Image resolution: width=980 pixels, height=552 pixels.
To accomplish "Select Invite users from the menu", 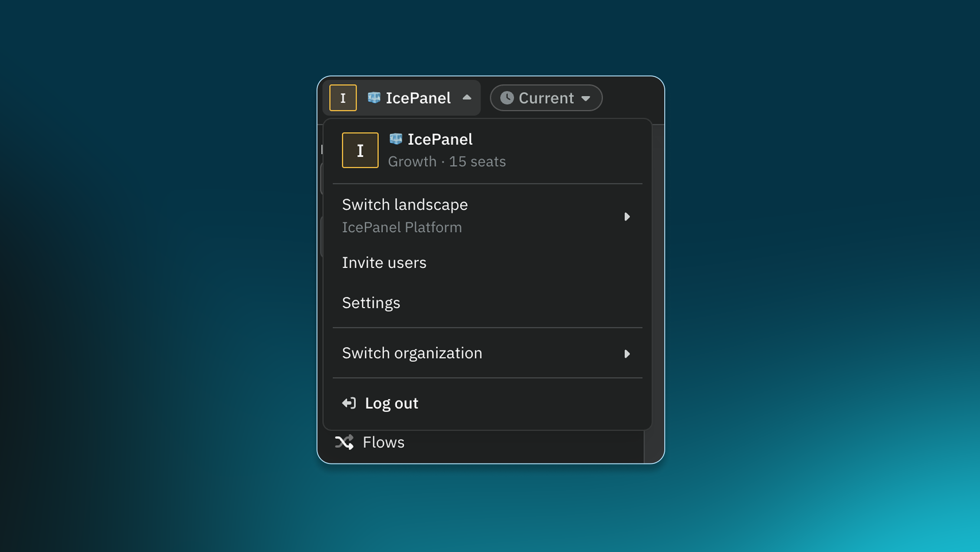I will point(384,263).
